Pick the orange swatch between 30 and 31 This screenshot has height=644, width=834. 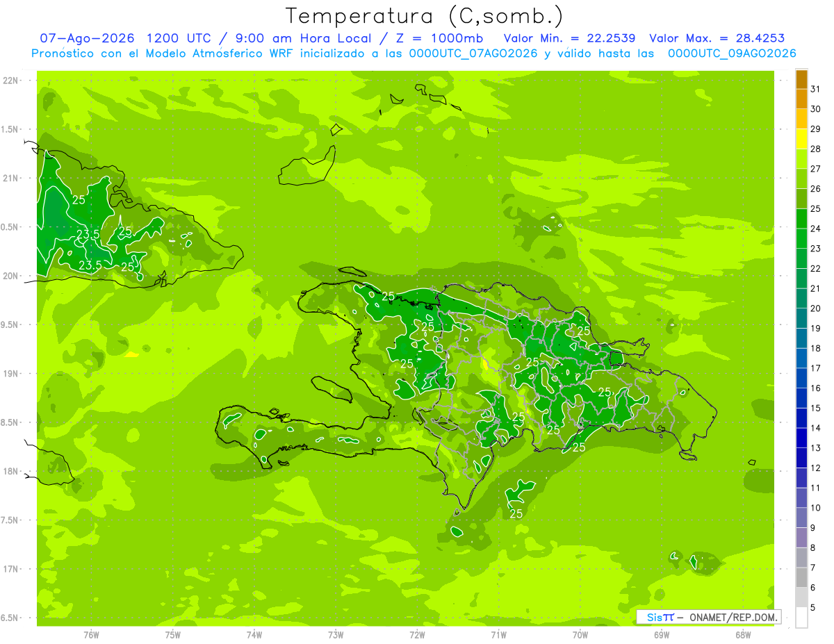801,99
